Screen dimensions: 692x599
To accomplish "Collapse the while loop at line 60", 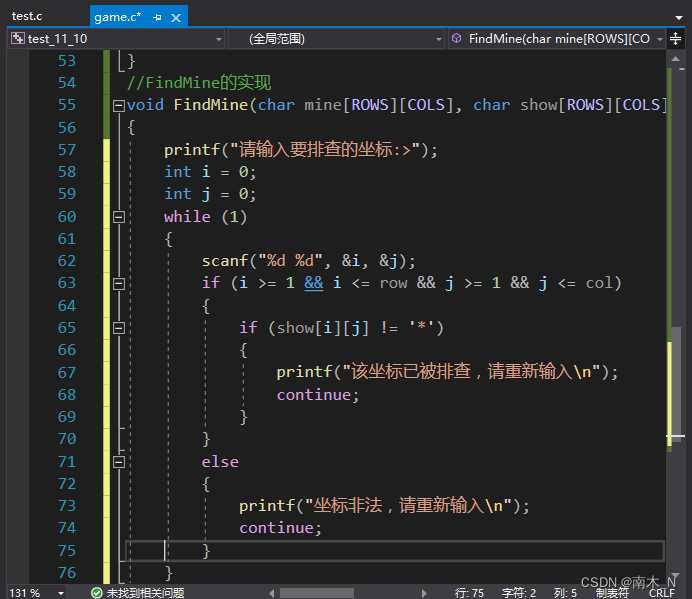I will pos(119,217).
